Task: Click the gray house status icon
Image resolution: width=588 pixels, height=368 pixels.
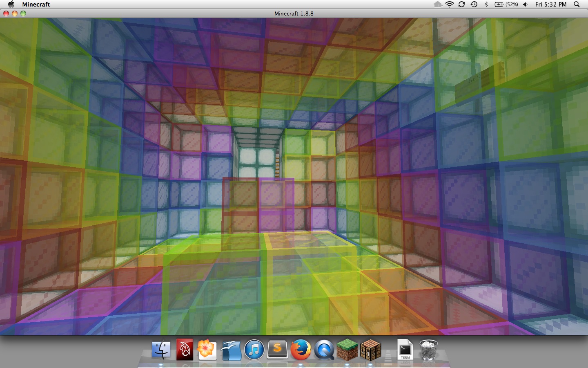Action: tap(438, 4)
